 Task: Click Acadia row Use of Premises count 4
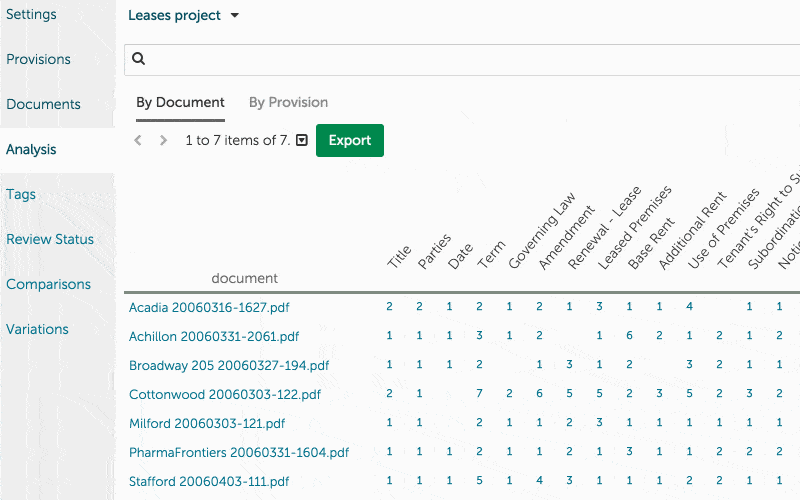click(689, 307)
